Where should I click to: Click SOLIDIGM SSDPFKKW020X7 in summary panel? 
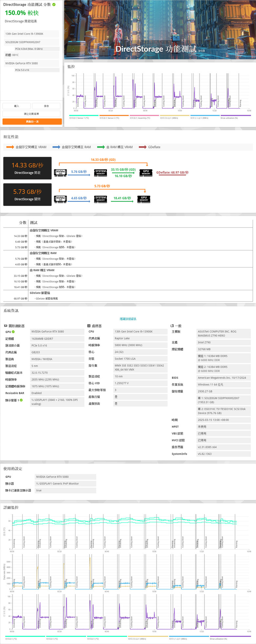pyautogui.click(x=32, y=42)
